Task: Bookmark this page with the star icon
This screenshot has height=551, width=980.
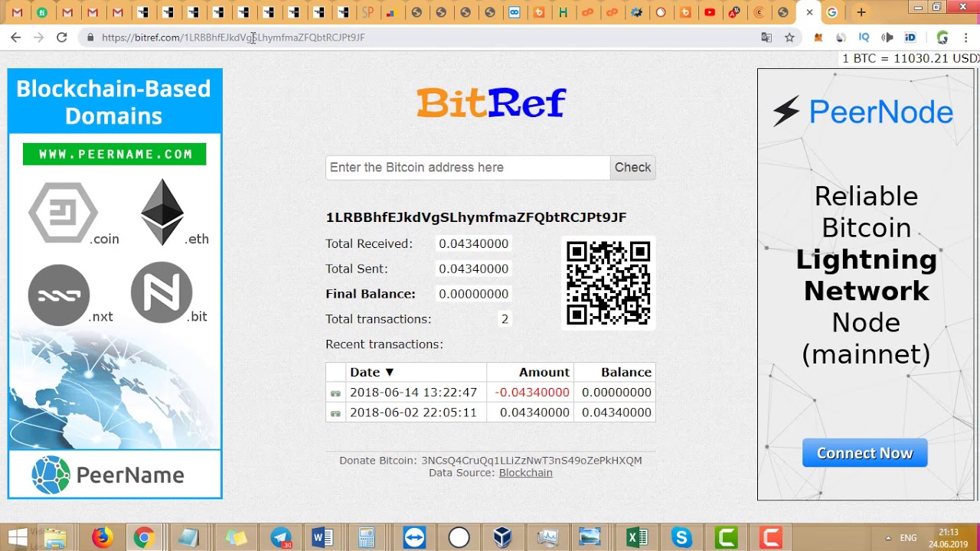Action: [x=789, y=37]
